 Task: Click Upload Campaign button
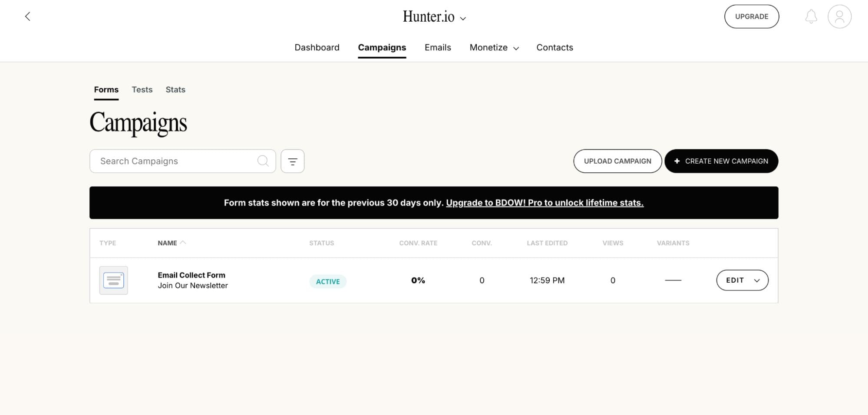[x=617, y=161]
